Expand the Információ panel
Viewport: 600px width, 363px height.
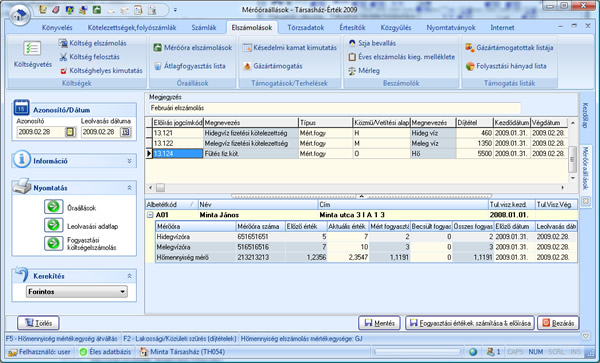[x=129, y=161]
